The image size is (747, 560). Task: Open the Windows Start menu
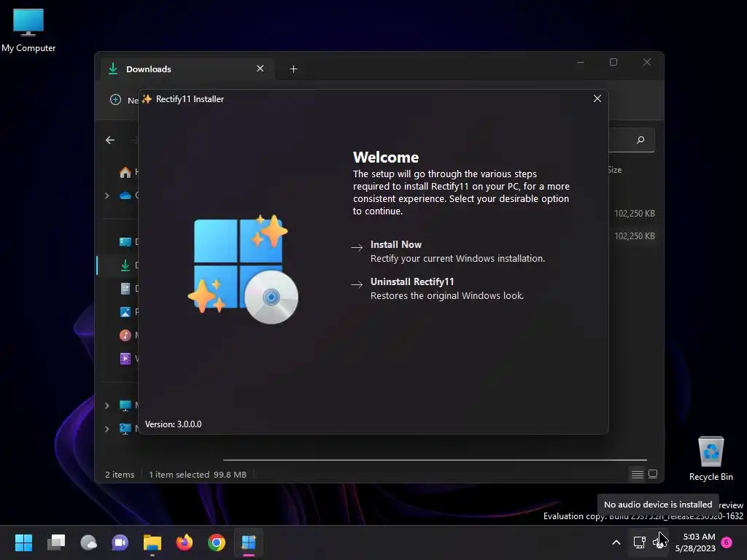tap(23, 542)
